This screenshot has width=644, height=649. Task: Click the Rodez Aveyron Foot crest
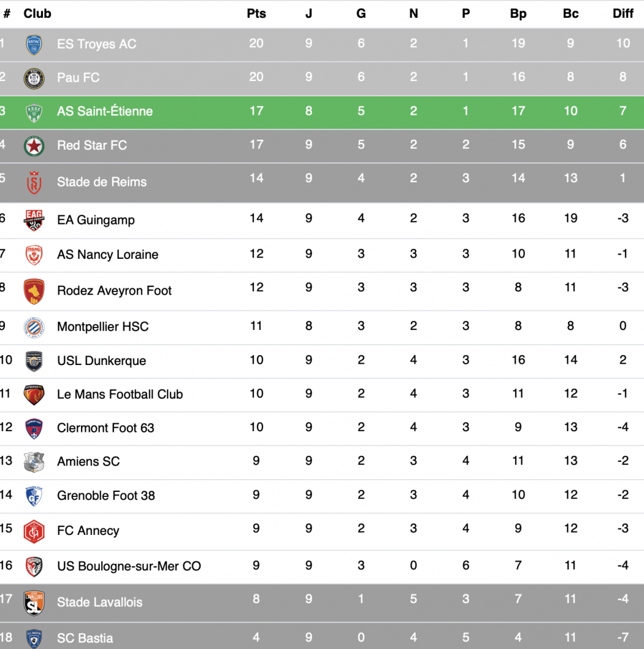click(34, 291)
